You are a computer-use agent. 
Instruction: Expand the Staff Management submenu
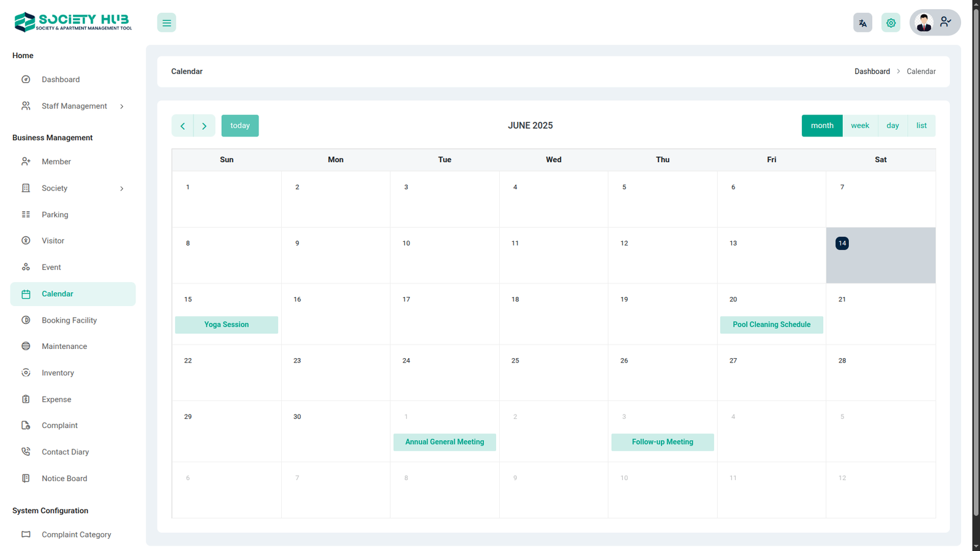point(122,107)
